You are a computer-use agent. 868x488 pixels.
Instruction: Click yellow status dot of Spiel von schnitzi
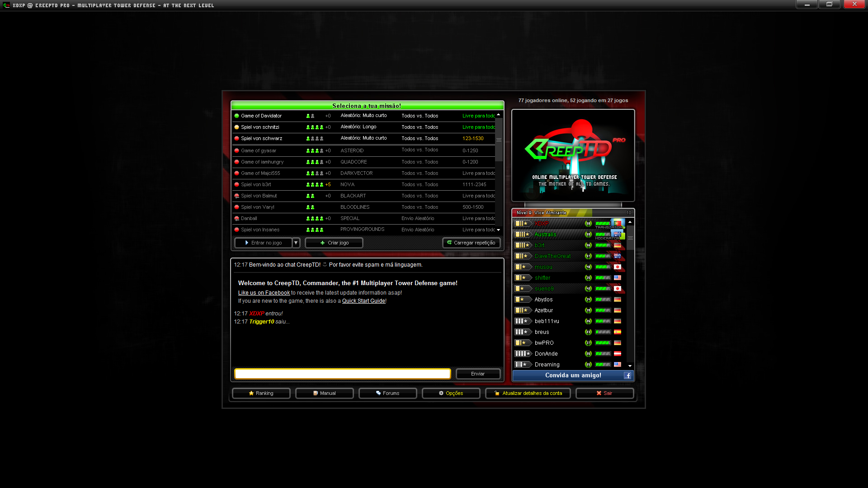point(236,127)
